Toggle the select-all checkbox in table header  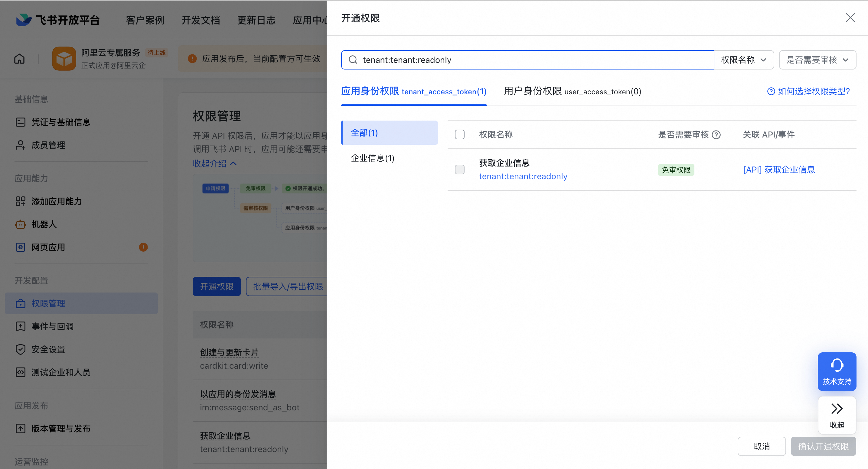tap(460, 135)
